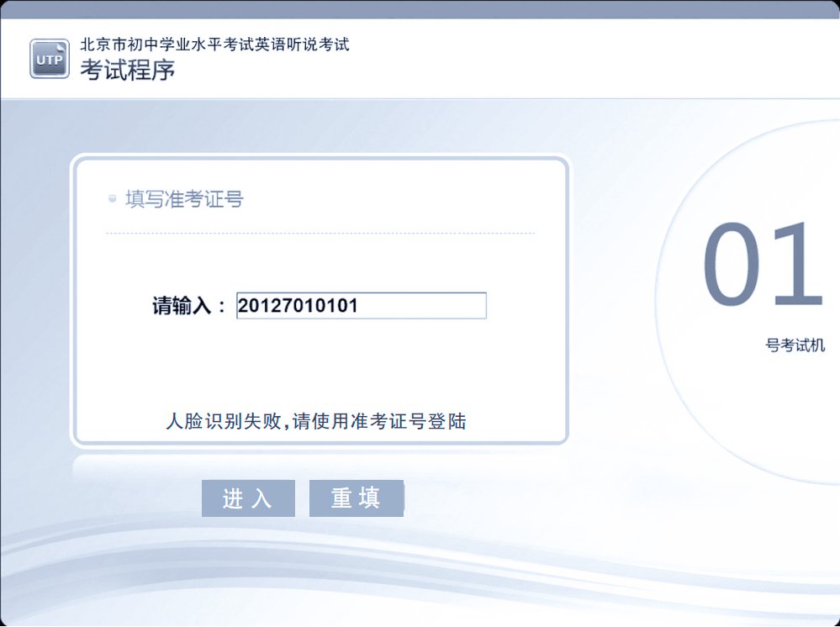Click the UTP application logo icon
This screenshot has width=840, height=627.
click(x=50, y=59)
